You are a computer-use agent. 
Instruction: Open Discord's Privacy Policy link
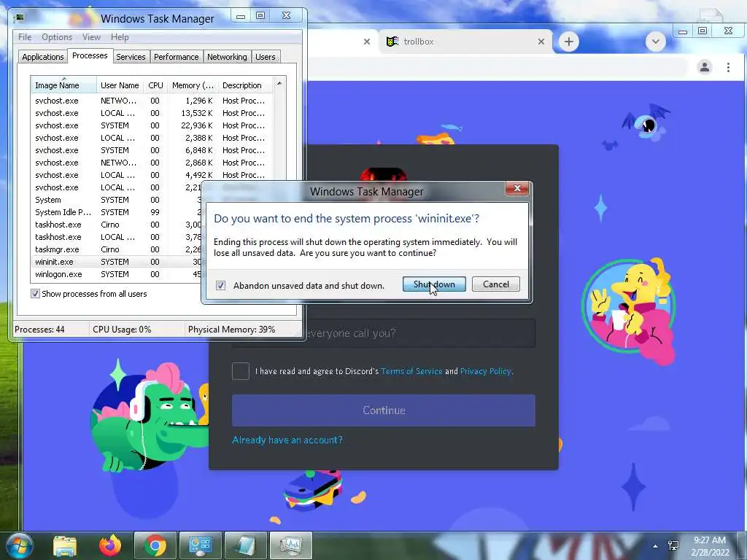[x=485, y=371]
